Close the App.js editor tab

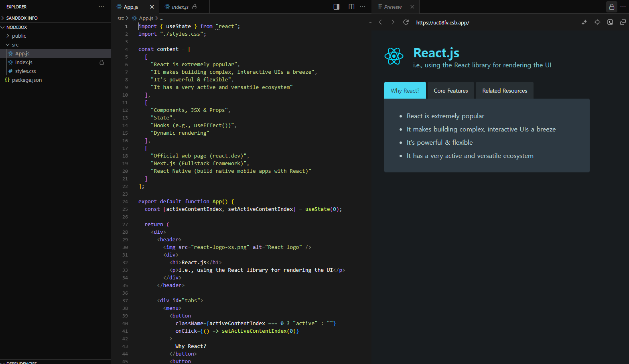(x=152, y=7)
